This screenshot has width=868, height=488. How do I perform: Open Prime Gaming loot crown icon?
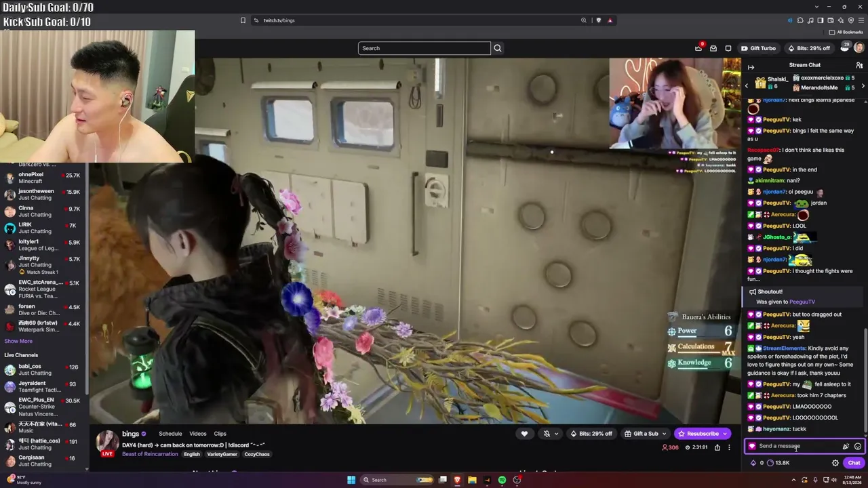[x=698, y=48]
